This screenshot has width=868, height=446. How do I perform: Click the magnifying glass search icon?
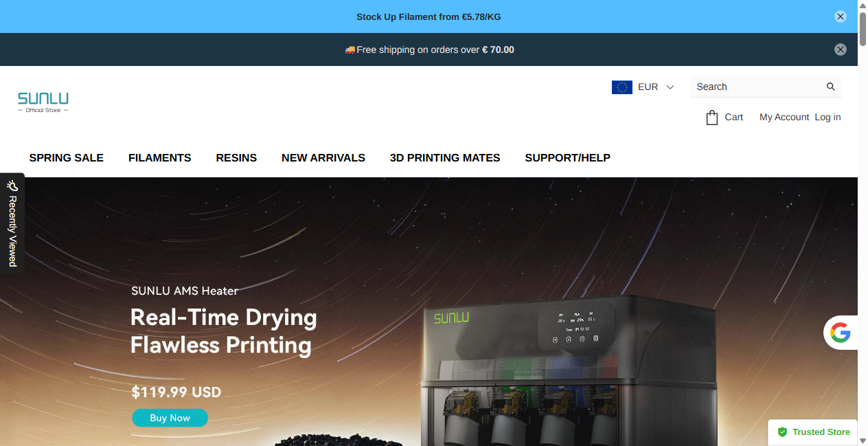831,87
